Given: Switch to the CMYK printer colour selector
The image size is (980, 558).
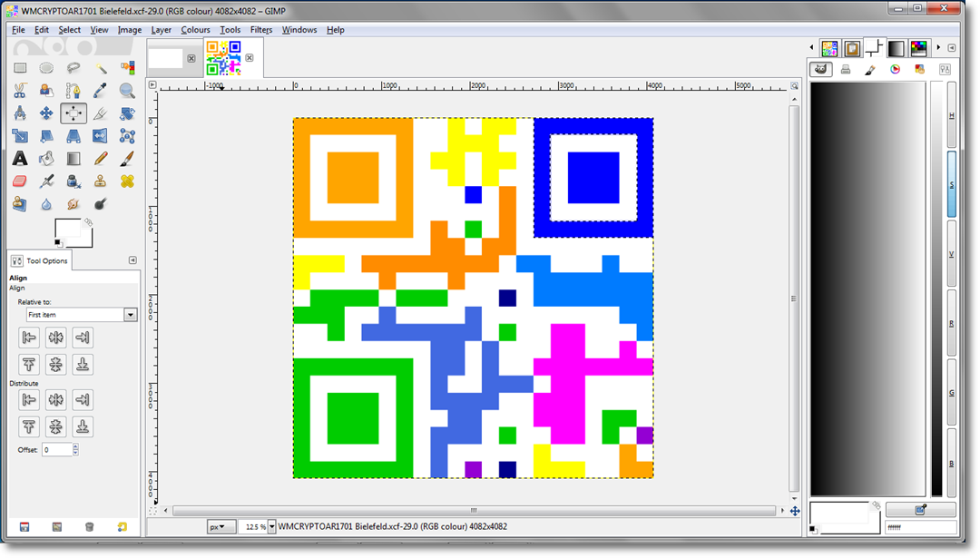Looking at the screenshot, I should pos(846,69).
